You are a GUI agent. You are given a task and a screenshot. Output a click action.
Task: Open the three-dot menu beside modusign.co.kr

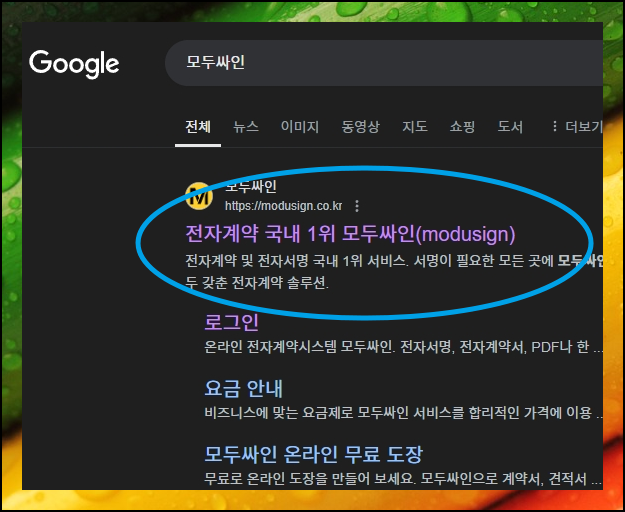[x=357, y=206]
